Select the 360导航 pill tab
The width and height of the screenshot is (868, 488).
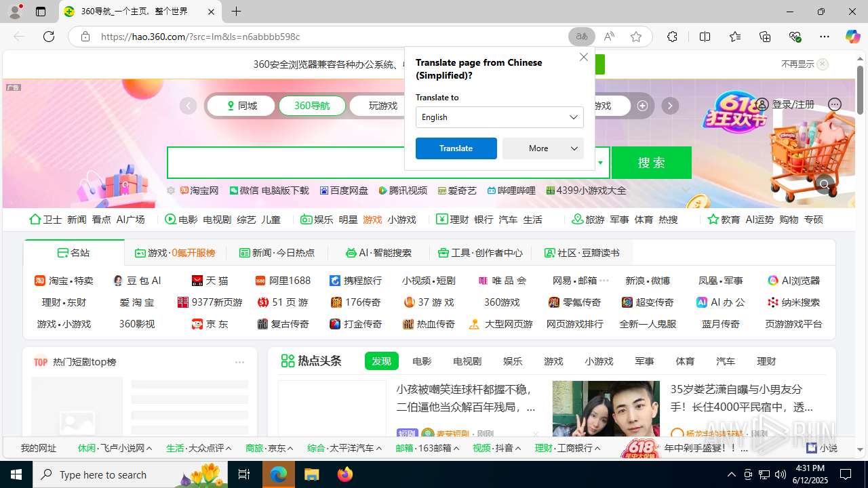[x=312, y=106]
